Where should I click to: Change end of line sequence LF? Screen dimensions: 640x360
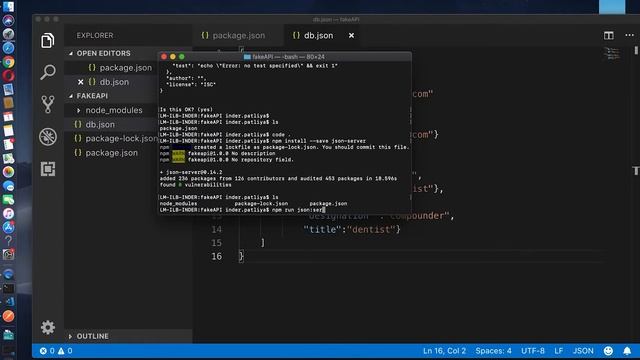pyautogui.click(x=558, y=351)
